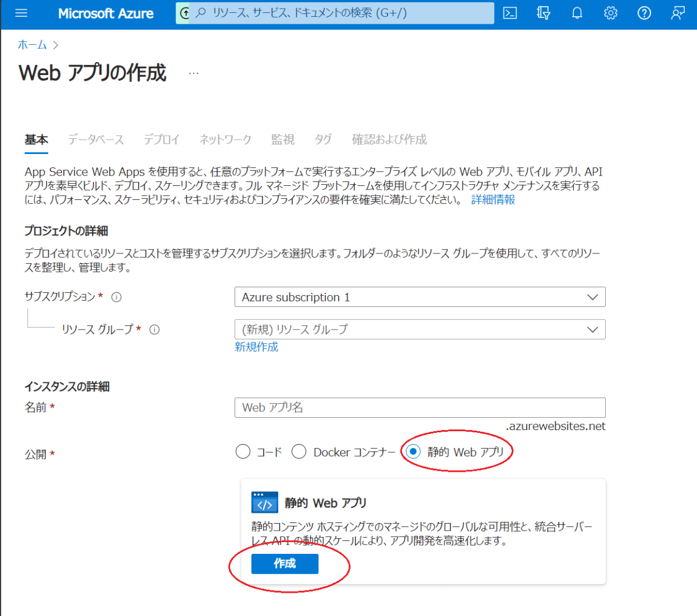Open the notifications bell
The image size is (697, 616).
pyautogui.click(x=577, y=13)
